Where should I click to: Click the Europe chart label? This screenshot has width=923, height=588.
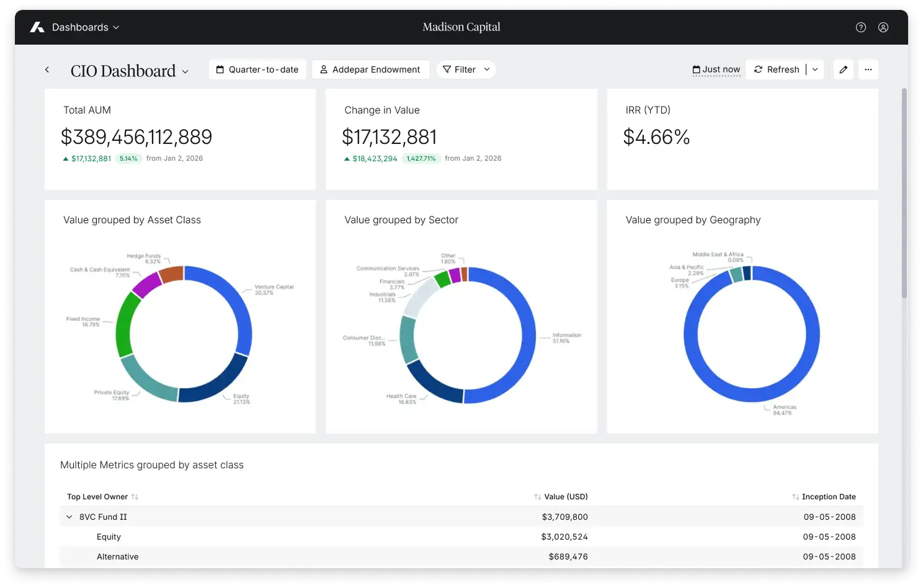coord(680,283)
